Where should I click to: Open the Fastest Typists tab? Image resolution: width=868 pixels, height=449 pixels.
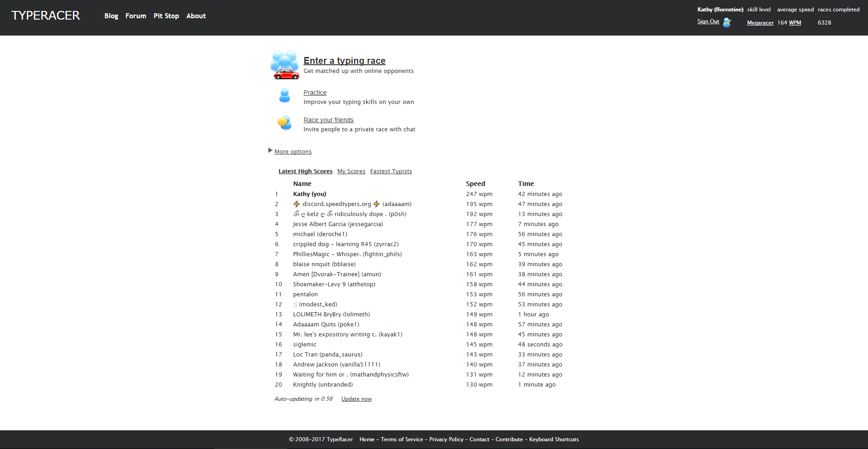coord(390,171)
